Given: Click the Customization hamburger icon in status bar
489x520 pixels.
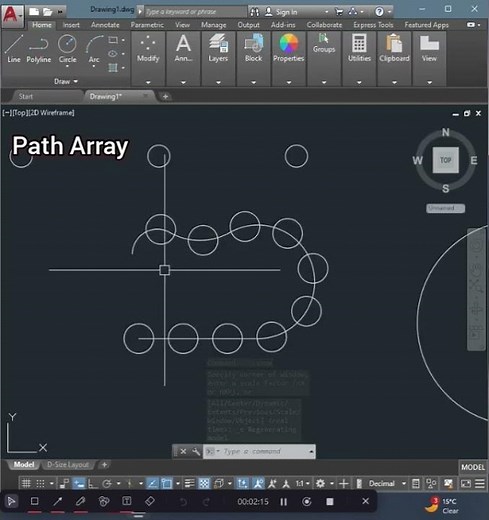Looking at the screenshot, I should click(480, 483).
